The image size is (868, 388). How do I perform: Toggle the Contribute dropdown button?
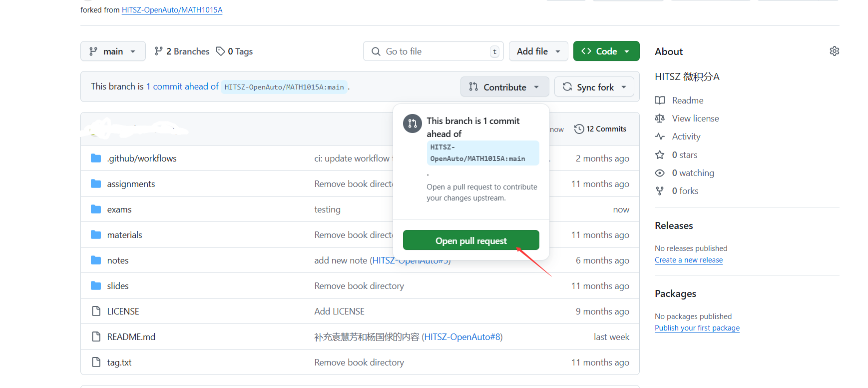(504, 87)
